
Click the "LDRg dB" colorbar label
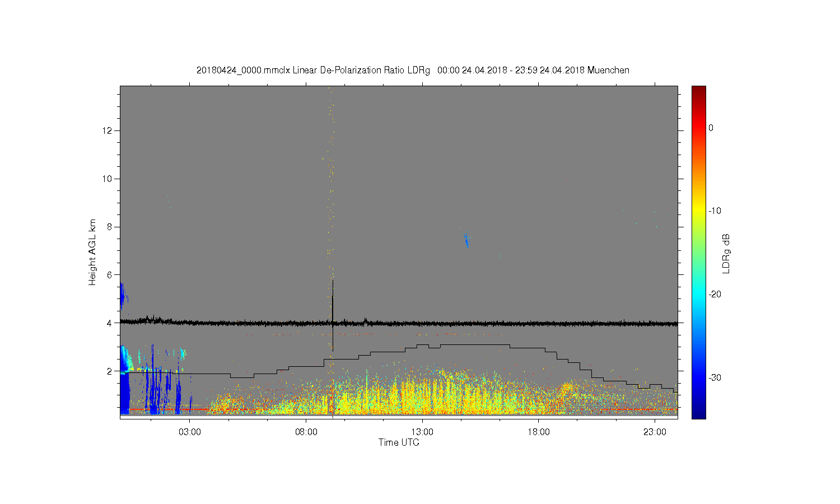[726, 254]
